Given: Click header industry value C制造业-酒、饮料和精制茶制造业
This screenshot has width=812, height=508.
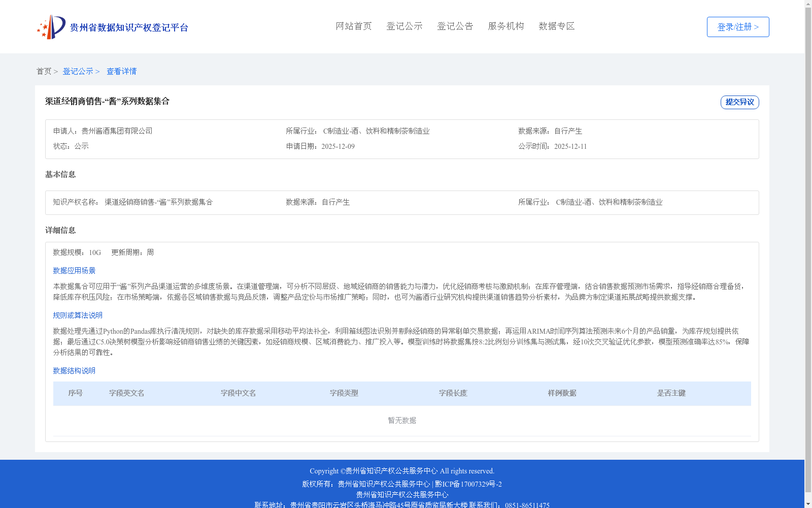Looking at the screenshot, I should tap(376, 131).
